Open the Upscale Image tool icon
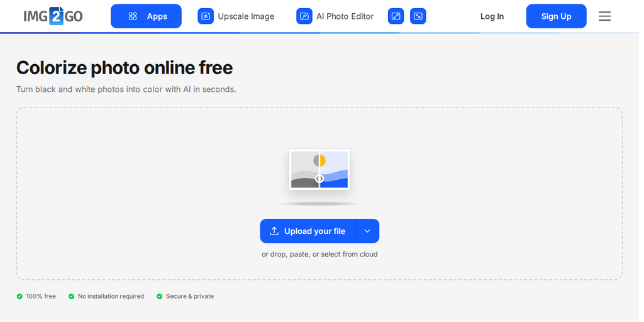Viewport: 644px width, 322px height. coord(206,16)
